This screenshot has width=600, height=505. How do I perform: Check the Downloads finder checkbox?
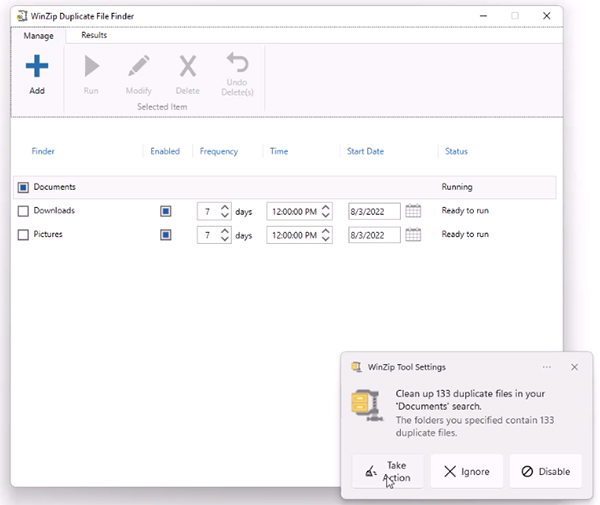[x=23, y=211]
